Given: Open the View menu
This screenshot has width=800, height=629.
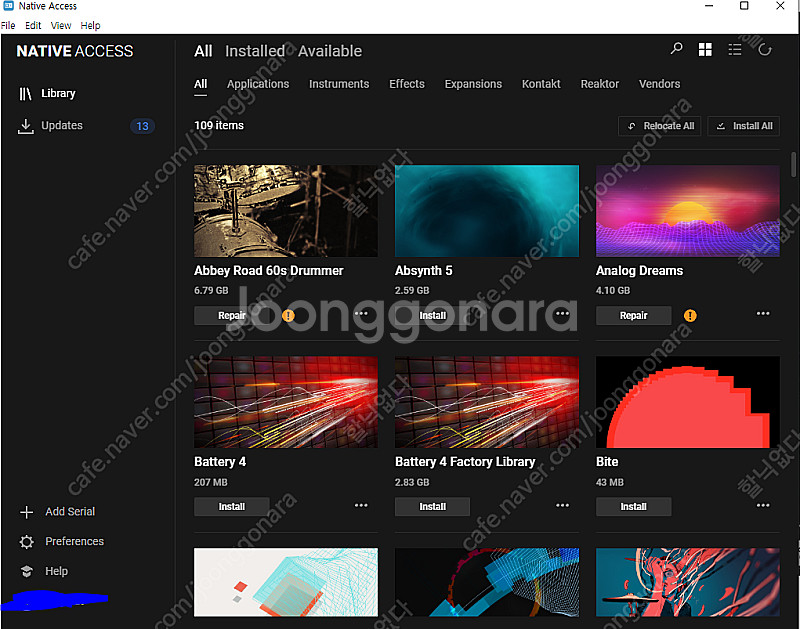Looking at the screenshot, I should (x=61, y=26).
